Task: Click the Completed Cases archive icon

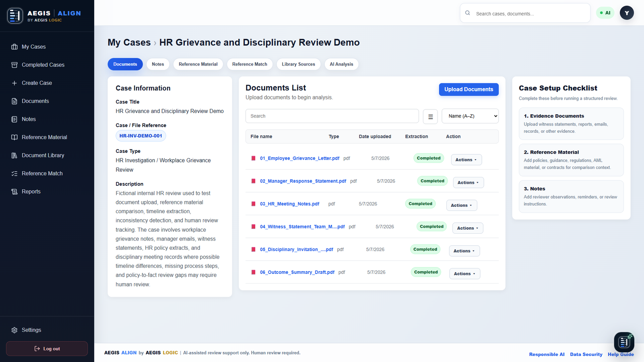Action: coord(14,65)
